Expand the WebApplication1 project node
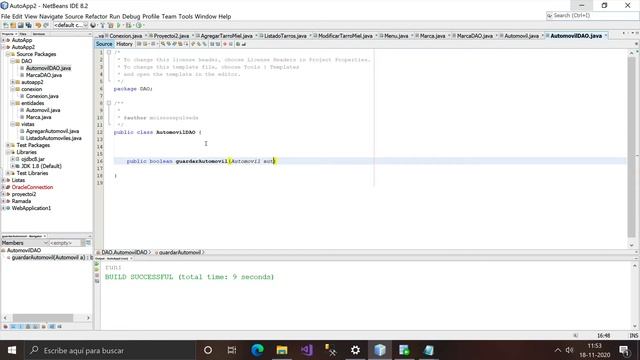 [3, 208]
